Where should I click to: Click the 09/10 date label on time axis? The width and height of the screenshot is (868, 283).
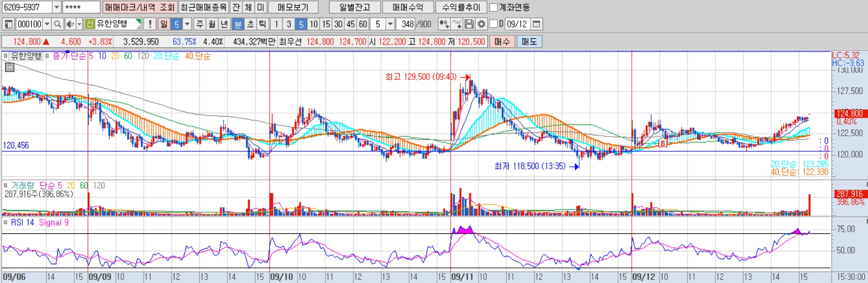(x=281, y=277)
